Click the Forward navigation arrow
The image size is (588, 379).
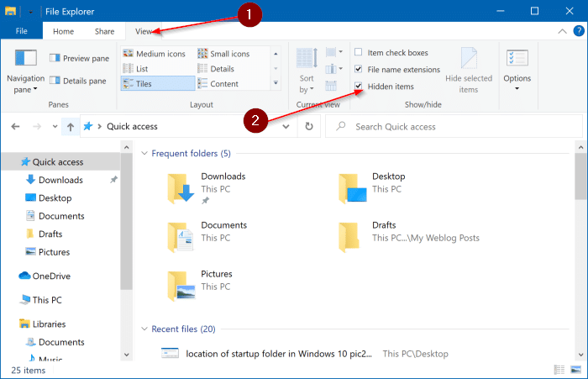37,126
